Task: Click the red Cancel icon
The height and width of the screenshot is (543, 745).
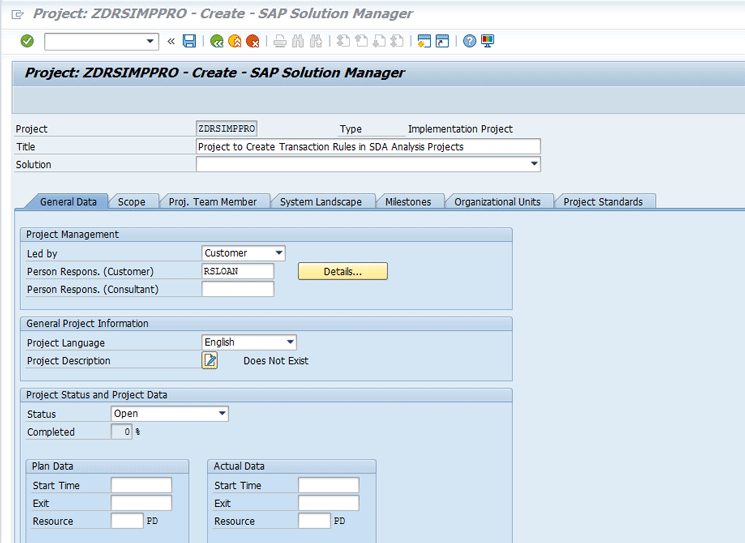Action: point(253,41)
